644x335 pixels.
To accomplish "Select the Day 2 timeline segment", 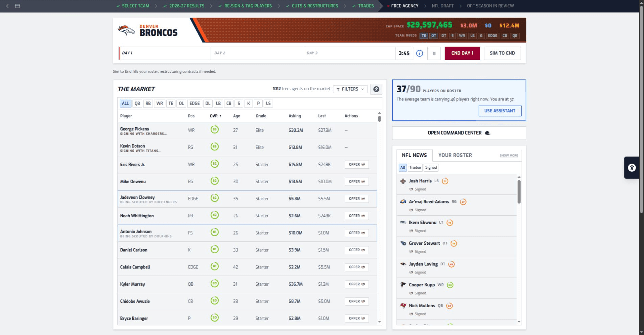I will (257, 53).
